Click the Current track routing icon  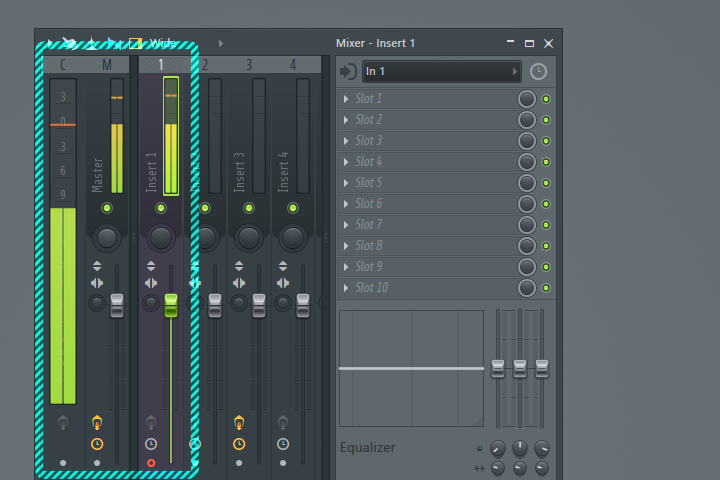63,423
